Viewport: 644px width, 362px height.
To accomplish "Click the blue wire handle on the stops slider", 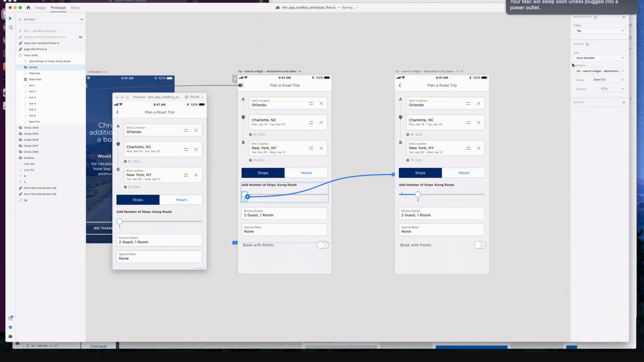I will click(x=248, y=197).
